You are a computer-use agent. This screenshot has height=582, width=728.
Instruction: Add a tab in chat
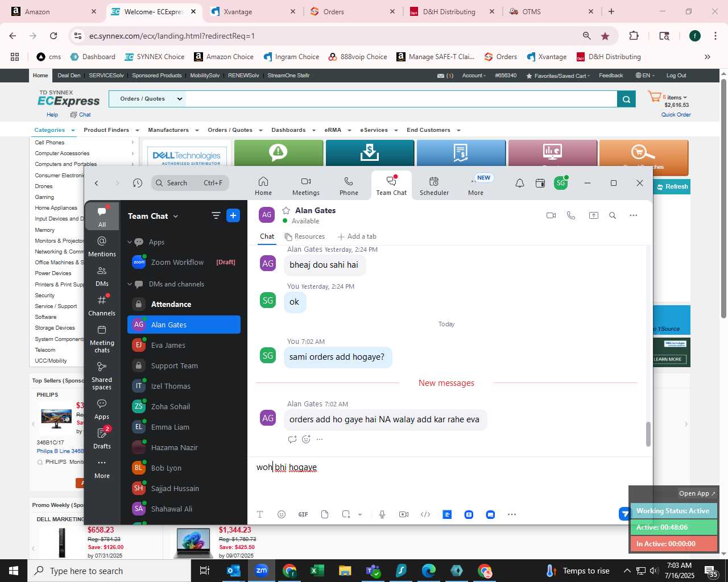[357, 236]
